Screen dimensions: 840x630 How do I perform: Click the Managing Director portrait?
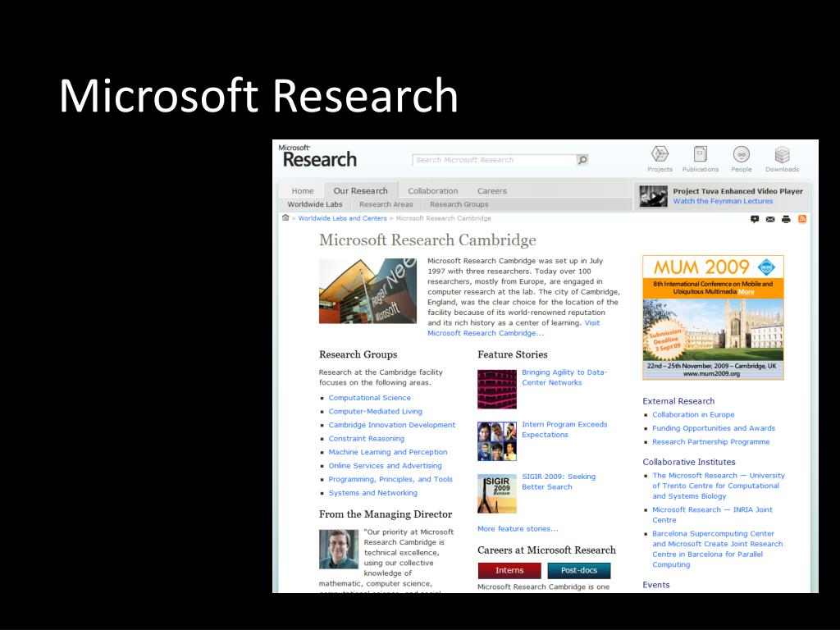339,549
